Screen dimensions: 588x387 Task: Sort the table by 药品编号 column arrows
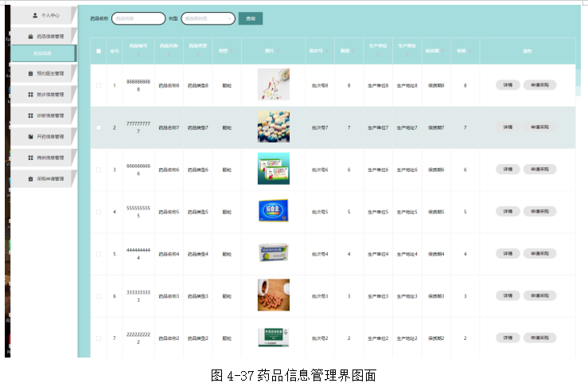pyautogui.click(x=138, y=55)
